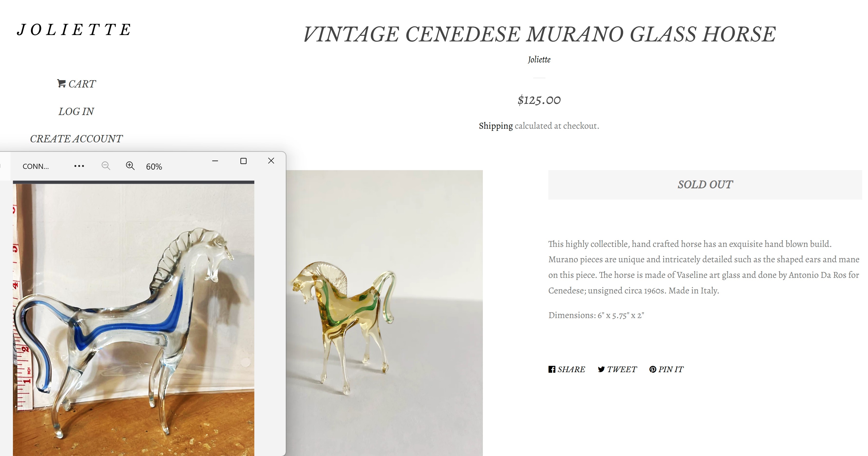Click the zoom out magnifier icon

coord(106,166)
